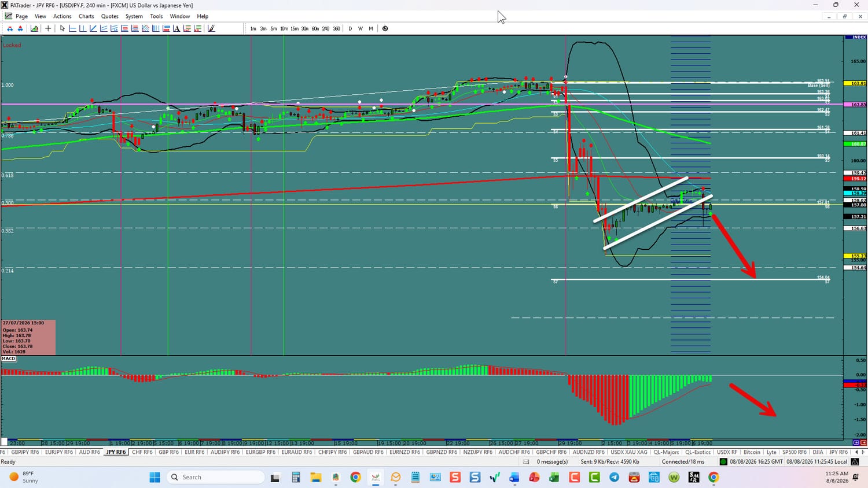Open Telegram from the taskbar
This screenshot has width=868, height=488.
click(x=614, y=477)
